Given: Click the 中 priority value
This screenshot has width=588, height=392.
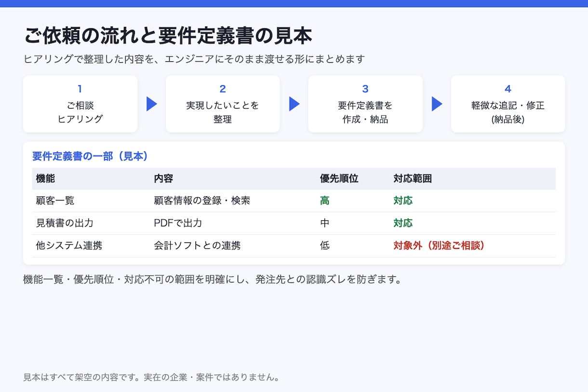Looking at the screenshot, I should click(325, 223).
